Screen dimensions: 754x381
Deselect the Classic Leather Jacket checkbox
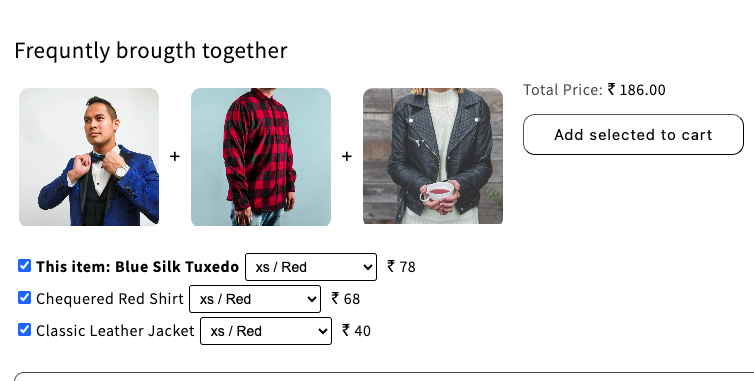(x=25, y=330)
